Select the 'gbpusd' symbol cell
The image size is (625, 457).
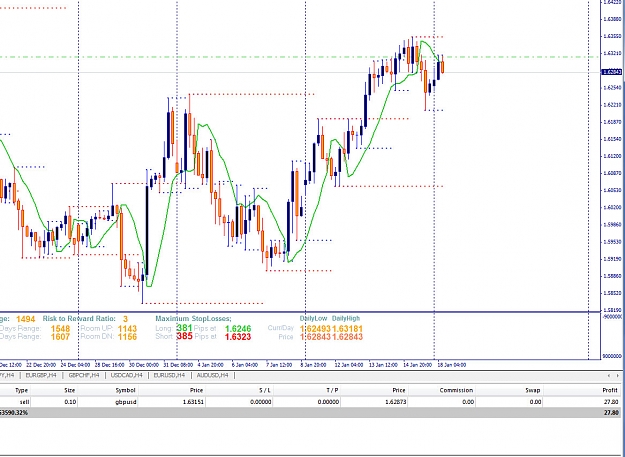tap(126, 402)
